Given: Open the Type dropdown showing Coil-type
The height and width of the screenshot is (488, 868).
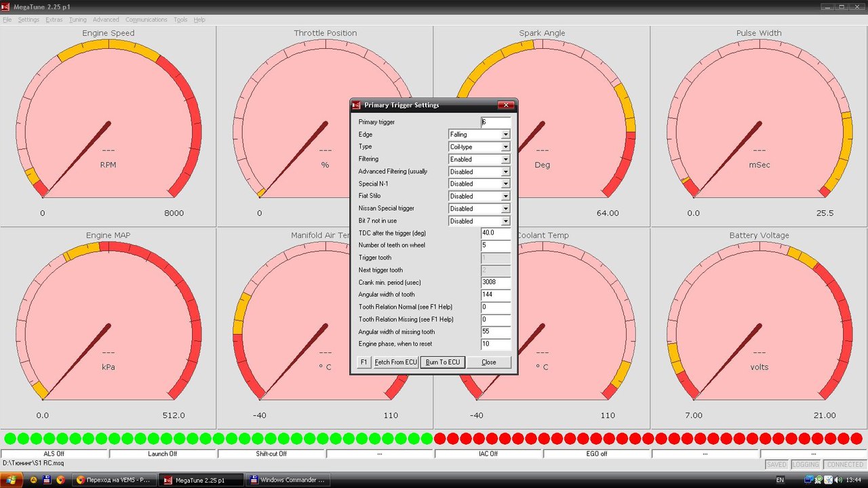Looking at the screenshot, I should tap(505, 147).
